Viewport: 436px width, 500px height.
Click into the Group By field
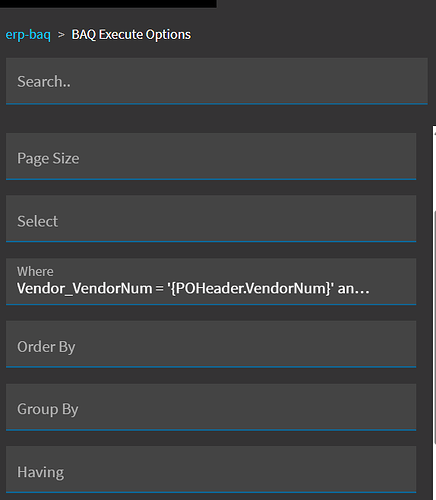211,407
